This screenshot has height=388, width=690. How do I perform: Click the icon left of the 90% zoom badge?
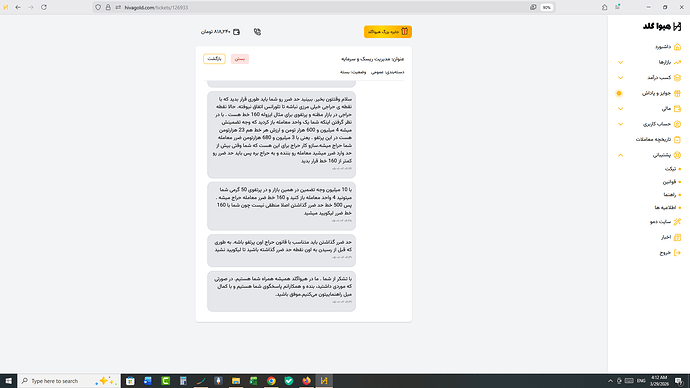533,7
